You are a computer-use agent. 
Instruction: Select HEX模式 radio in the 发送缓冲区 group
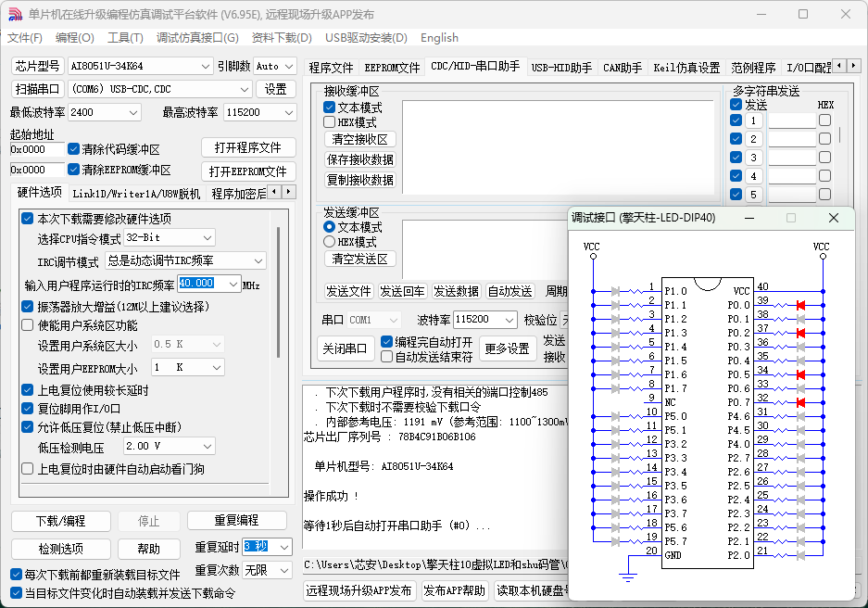(330, 242)
